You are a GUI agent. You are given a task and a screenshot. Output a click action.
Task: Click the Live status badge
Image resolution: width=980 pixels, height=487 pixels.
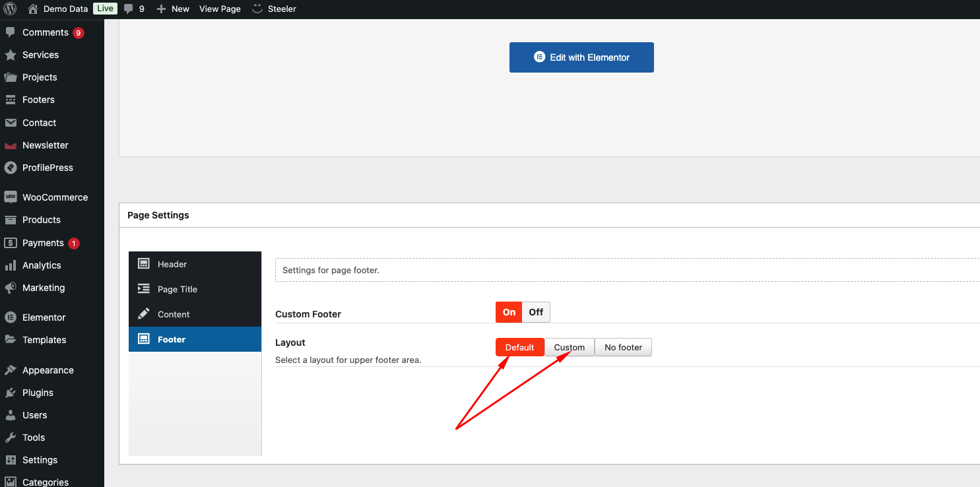(x=105, y=9)
